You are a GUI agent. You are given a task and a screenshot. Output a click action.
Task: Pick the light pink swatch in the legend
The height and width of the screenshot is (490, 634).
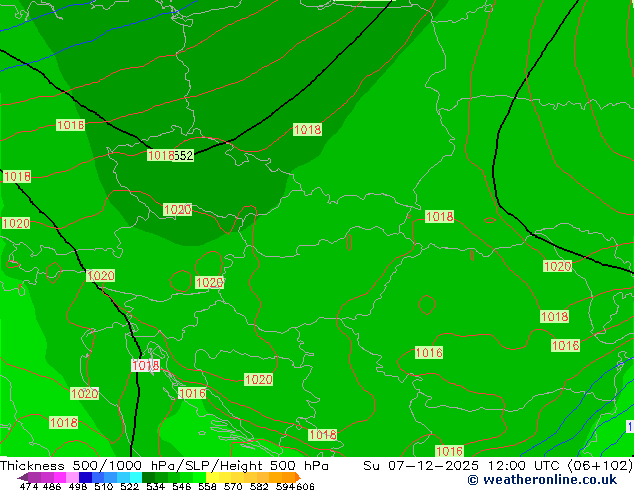(x=72, y=477)
